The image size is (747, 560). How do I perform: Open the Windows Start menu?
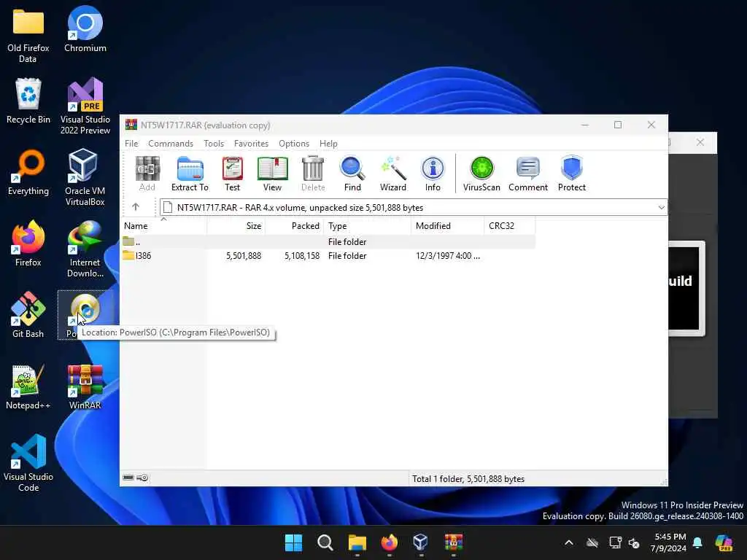pos(293,542)
